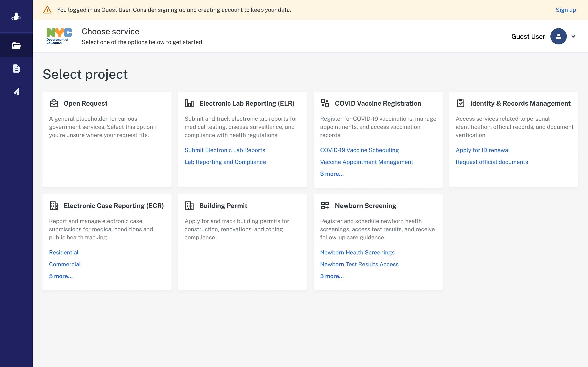This screenshot has height=367, width=588.
Task: Select the Building Permit project card title
Action: pyautogui.click(x=223, y=206)
